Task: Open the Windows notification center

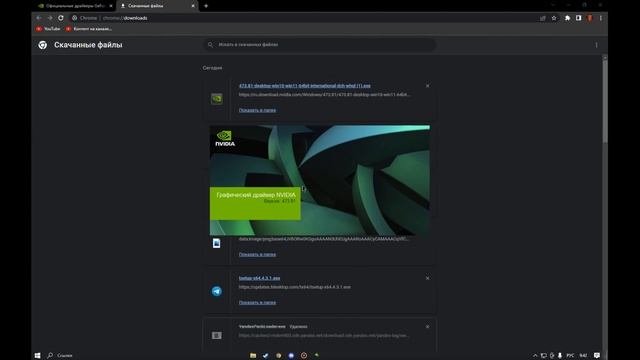Action: coord(597,356)
